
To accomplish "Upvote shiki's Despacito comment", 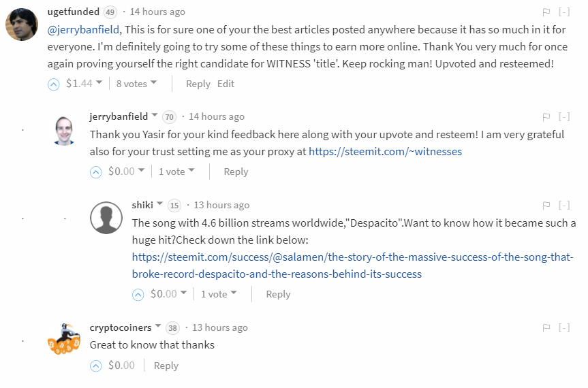I will pos(138,294).
